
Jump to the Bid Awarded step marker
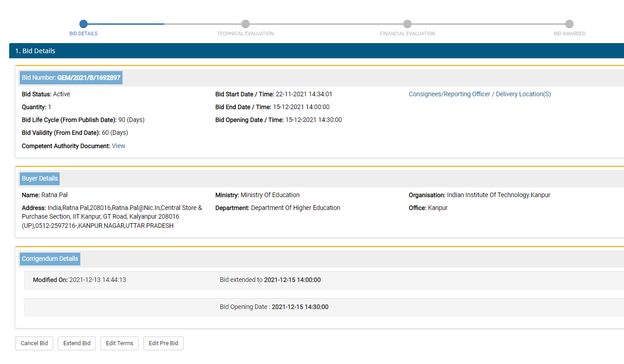pos(569,24)
